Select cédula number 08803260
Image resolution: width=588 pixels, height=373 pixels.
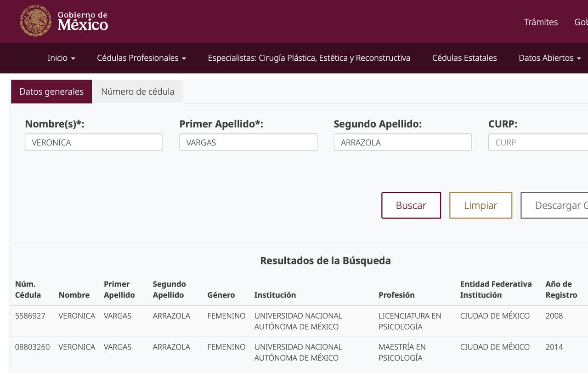click(x=33, y=347)
